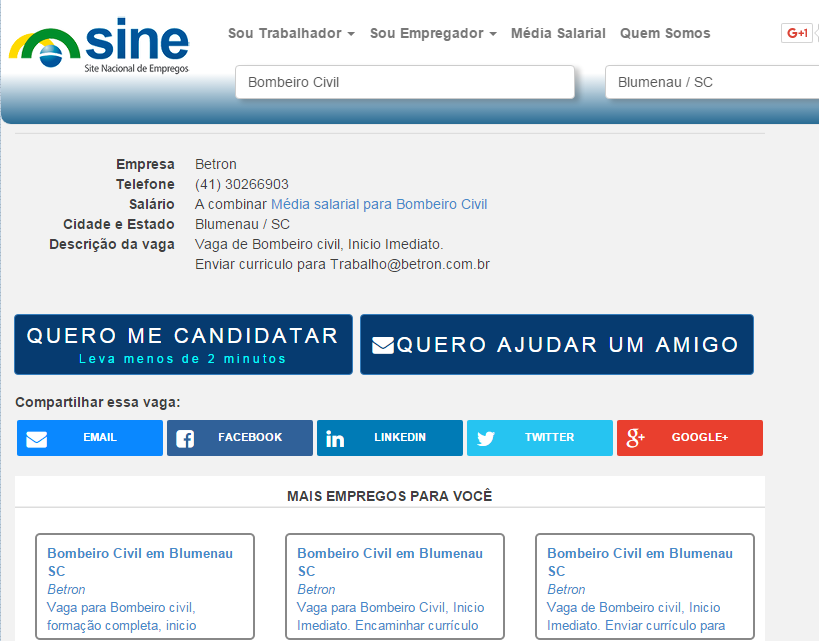
Task: Click Quero Me Candidatar button
Action: click(183, 344)
